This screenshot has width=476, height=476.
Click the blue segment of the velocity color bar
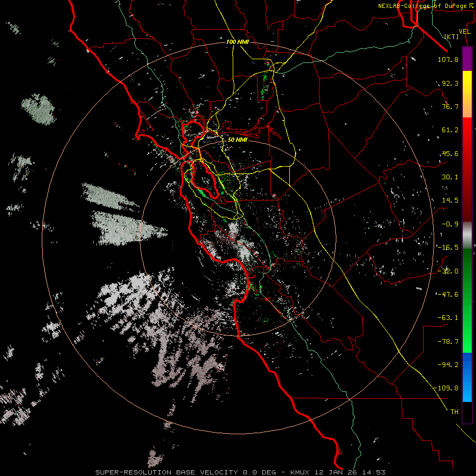[467, 377]
